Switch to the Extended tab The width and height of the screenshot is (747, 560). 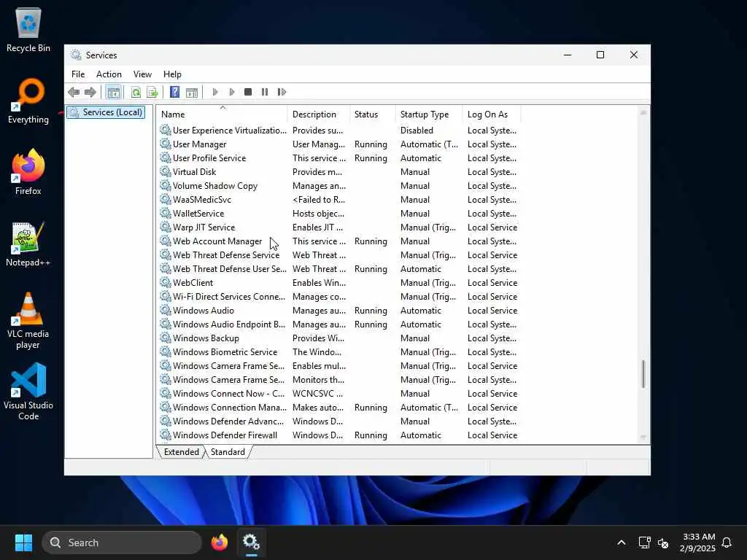[182, 452]
